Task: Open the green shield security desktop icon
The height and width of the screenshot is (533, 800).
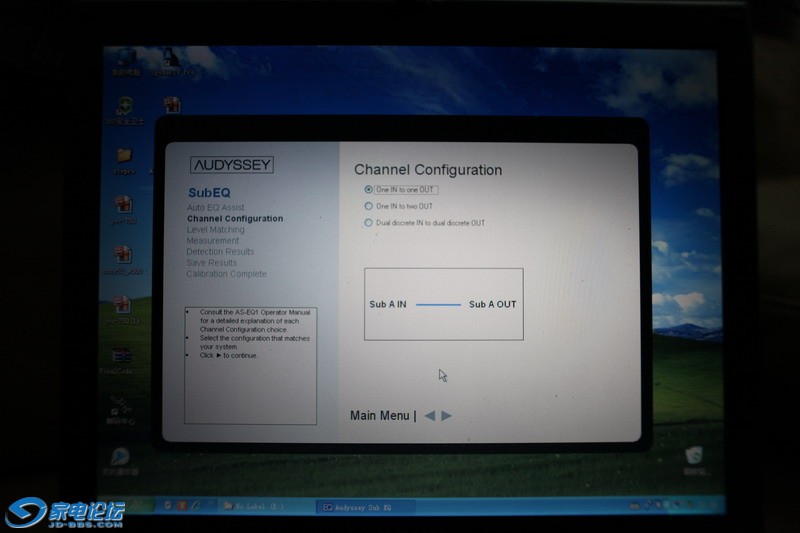Action: 124,111
